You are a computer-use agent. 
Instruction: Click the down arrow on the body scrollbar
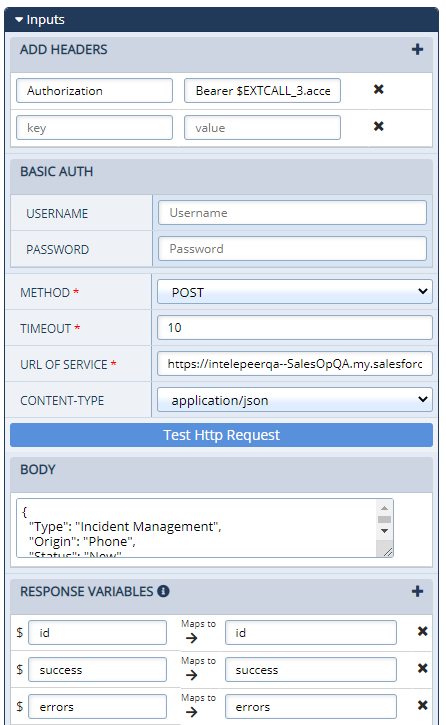coord(385,531)
